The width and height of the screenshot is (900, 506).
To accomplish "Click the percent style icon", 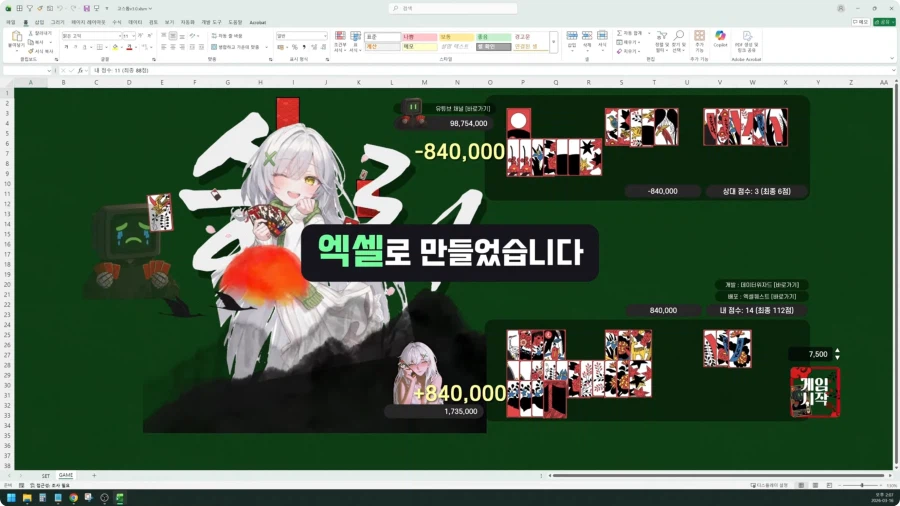I will (294, 47).
